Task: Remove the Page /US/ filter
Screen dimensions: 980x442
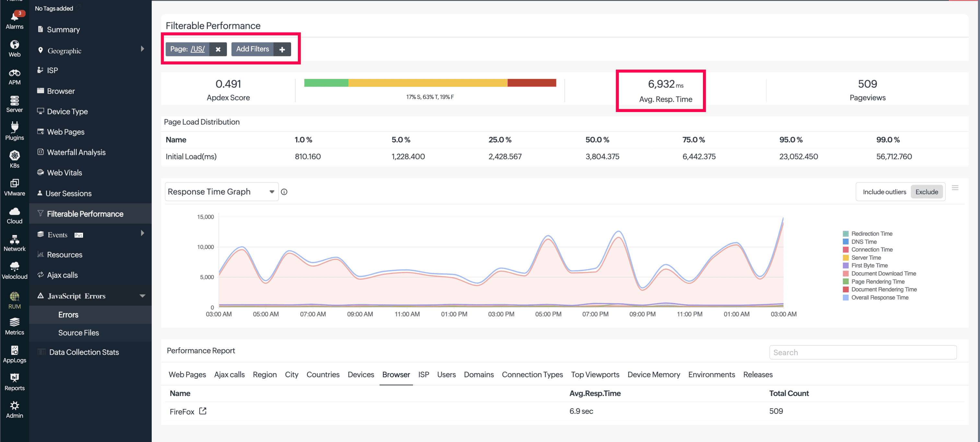Action: (x=218, y=50)
